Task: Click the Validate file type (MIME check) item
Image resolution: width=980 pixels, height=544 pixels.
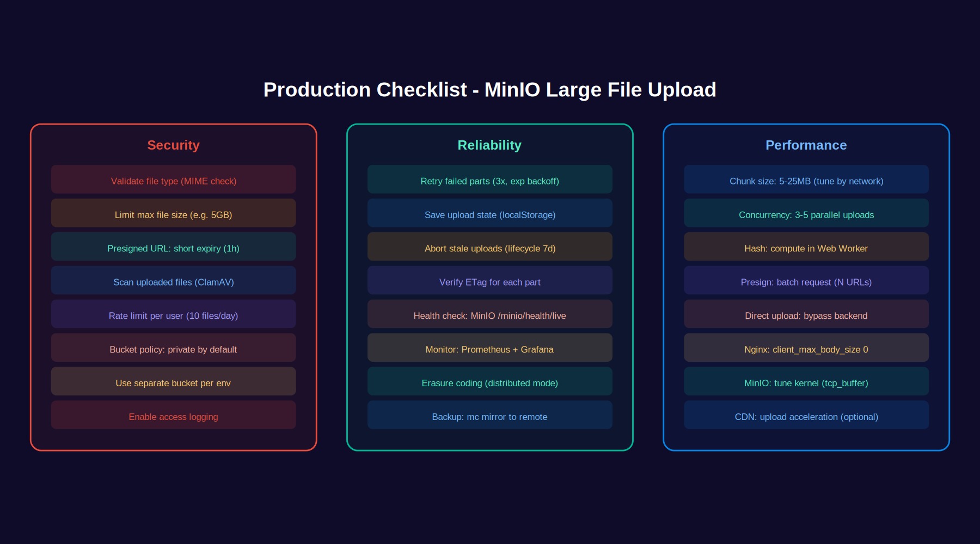Action: pyautogui.click(x=173, y=180)
